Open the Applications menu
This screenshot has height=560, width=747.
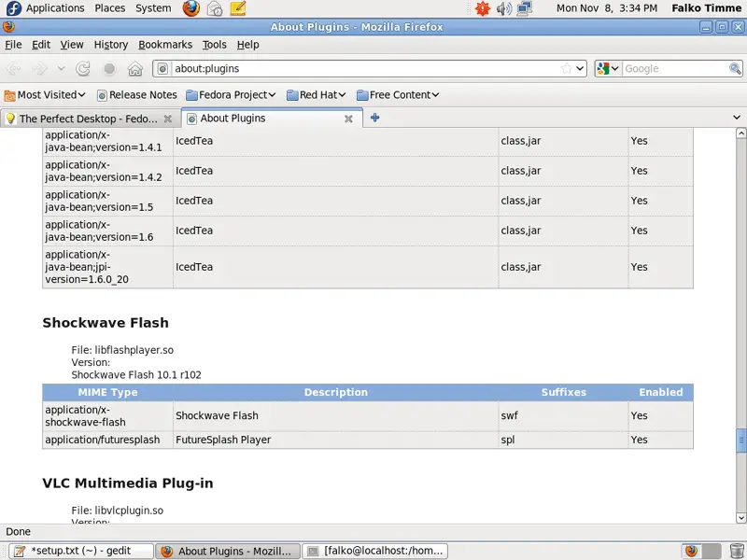tap(55, 8)
